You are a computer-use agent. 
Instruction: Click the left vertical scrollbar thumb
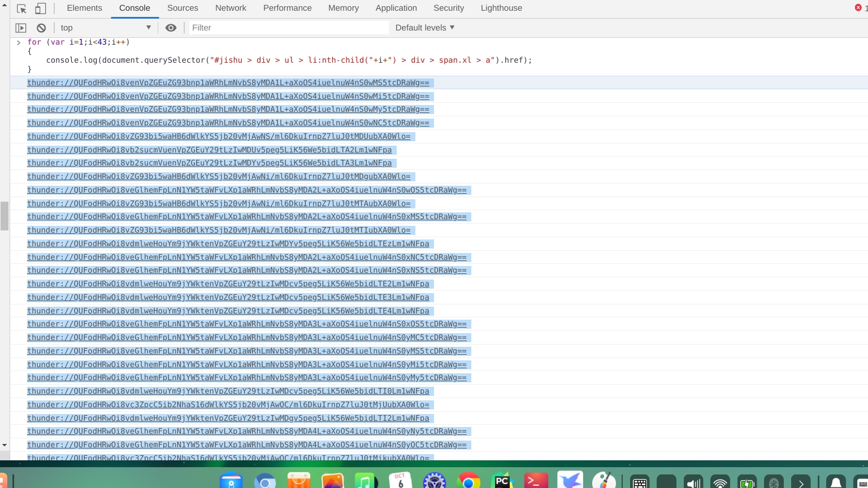coord(5,216)
